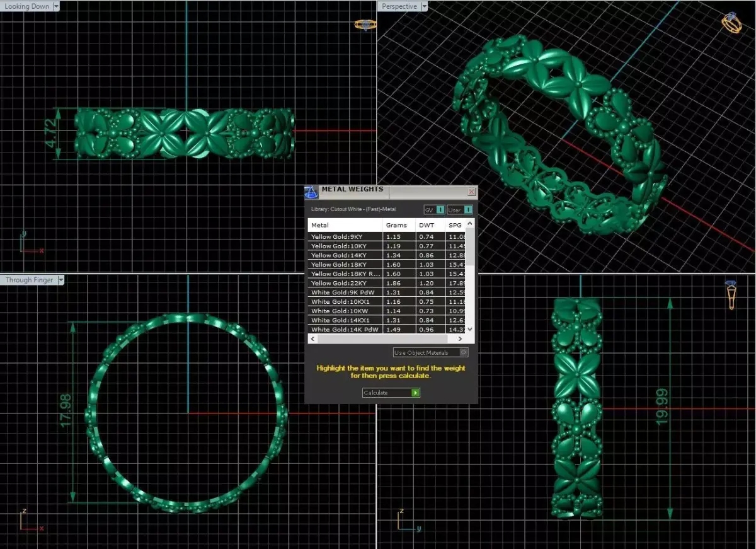The width and height of the screenshot is (756, 549).
Task: Select the White Gold:10KW row
Action: pos(387,311)
